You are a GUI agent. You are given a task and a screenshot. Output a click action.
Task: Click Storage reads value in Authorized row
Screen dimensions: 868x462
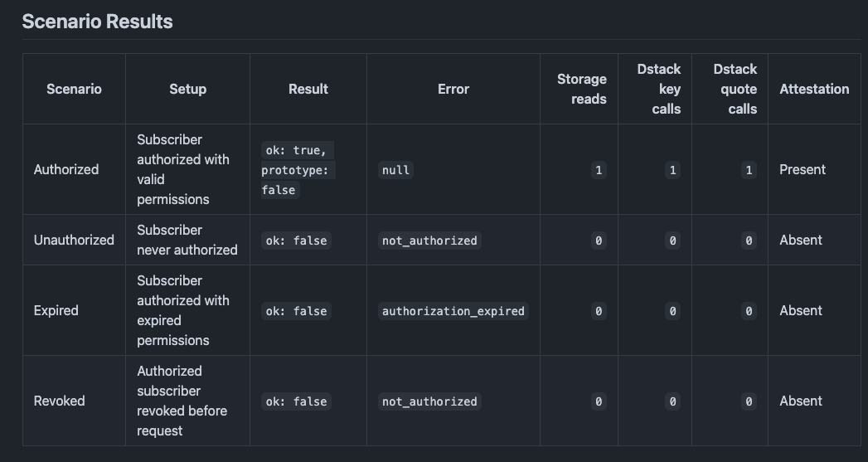(599, 170)
